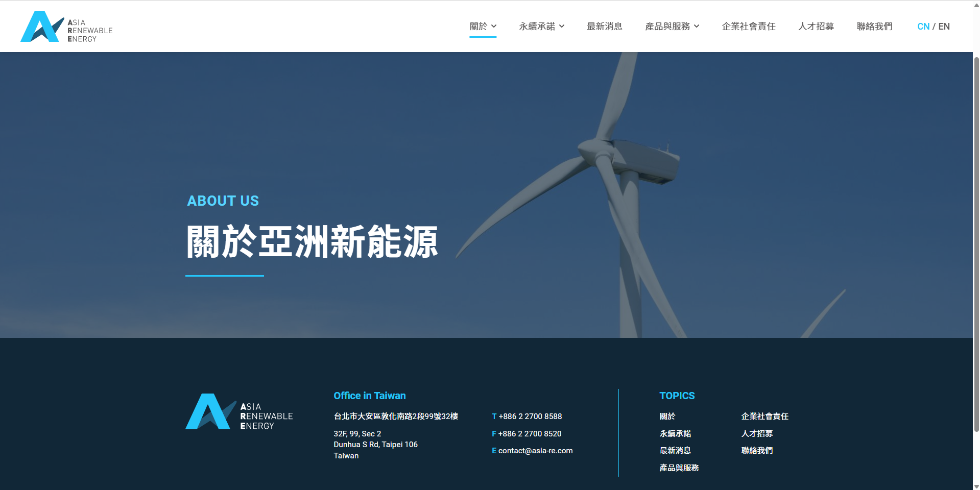Click the Chinese address 台北市大安區敦化南路2段99號32樓
The height and width of the screenshot is (490, 980).
[396, 416]
